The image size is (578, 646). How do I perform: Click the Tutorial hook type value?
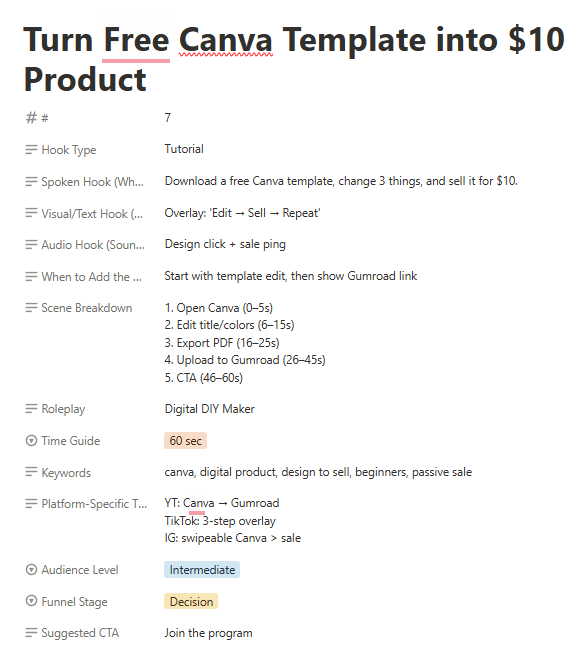[x=184, y=149]
